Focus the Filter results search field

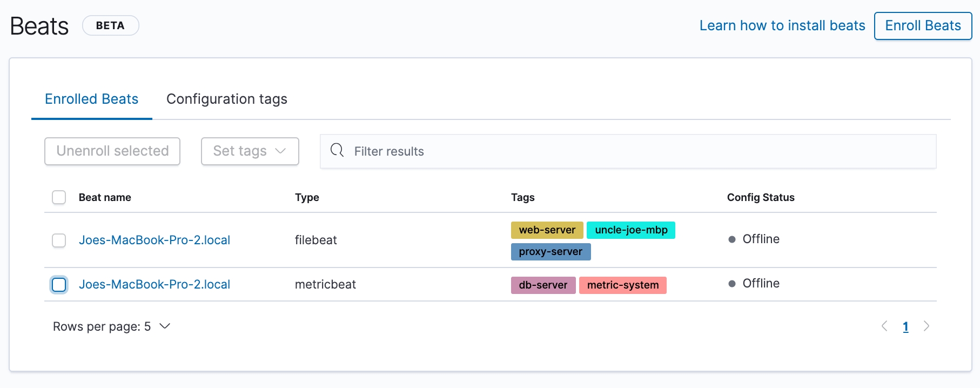pyautogui.click(x=637, y=151)
